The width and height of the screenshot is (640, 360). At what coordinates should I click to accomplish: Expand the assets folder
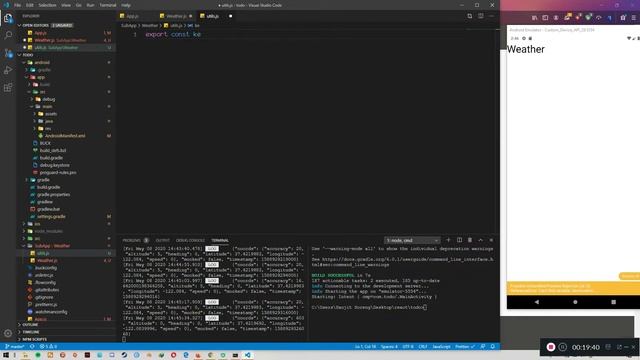click(51, 114)
